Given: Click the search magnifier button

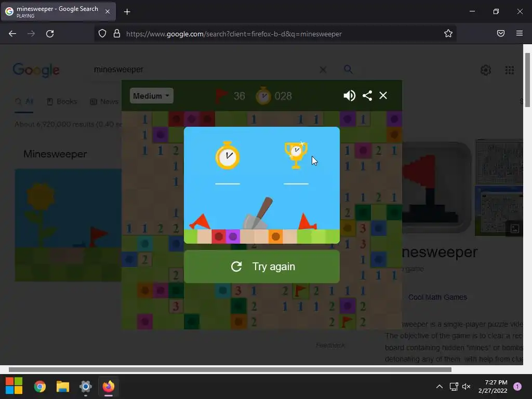Looking at the screenshot, I should [x=348, y=69].
